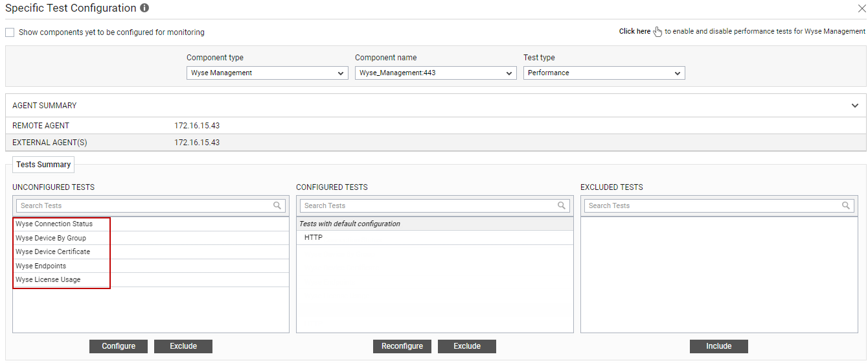Click the info icon beside Specific Test Configuration
This screenshot has width=868, height=363.
(144, 8)
